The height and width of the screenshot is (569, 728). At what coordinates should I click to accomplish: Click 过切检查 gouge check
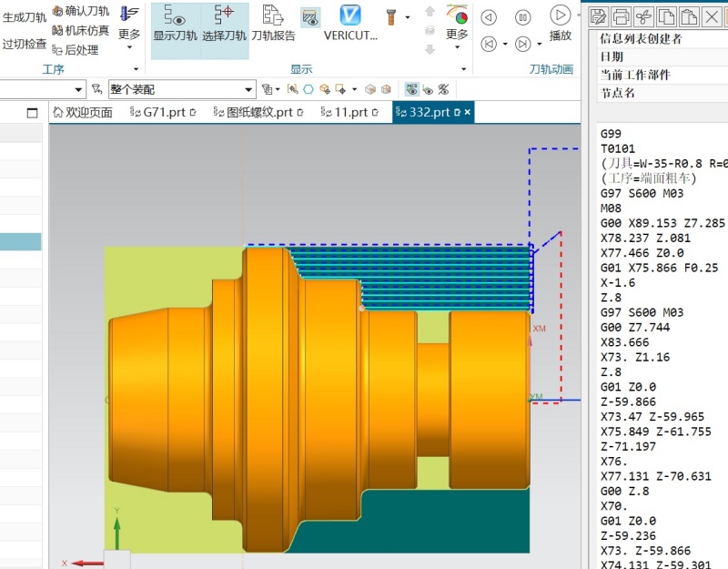click(25, 44)
